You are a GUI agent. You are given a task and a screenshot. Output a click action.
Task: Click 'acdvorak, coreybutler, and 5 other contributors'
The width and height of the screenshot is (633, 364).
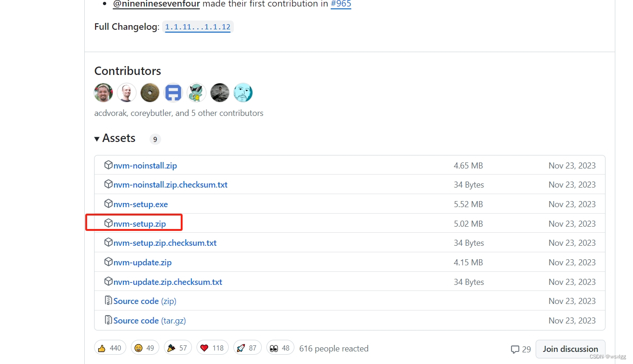[x=179, y=113]
